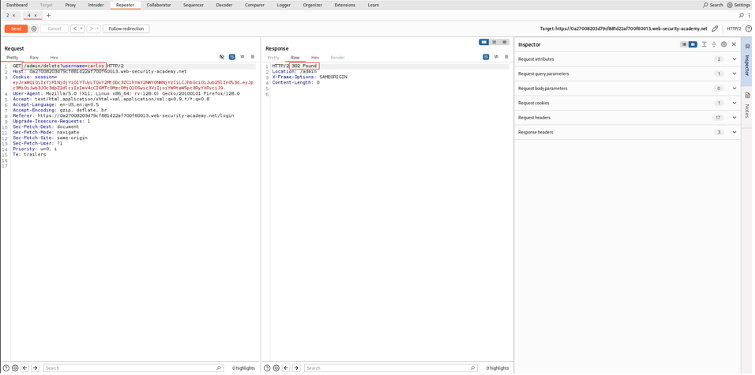Select combined tabbed request/response layout

coord(504,42)
